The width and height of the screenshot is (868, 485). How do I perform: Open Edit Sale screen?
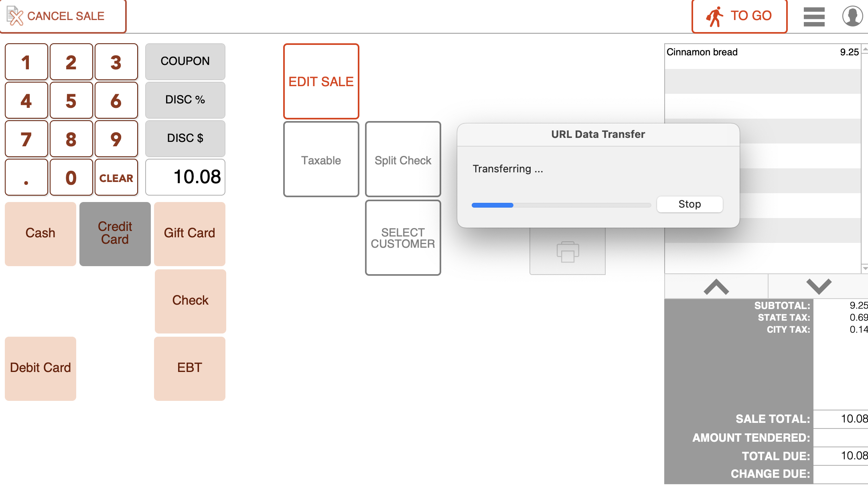(x=321, y=81)
